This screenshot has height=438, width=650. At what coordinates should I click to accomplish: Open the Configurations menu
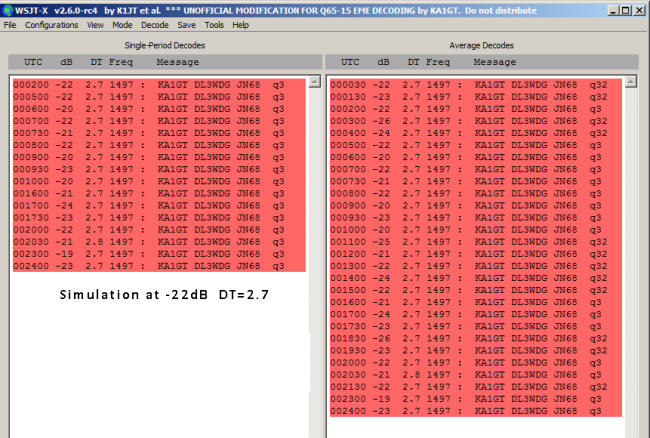[x=51, y=25]
